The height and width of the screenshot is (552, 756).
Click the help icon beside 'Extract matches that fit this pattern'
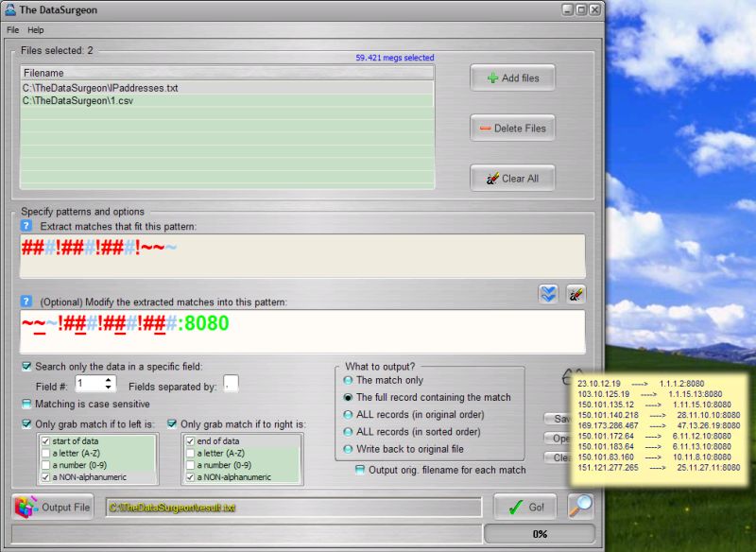(26, 226)
